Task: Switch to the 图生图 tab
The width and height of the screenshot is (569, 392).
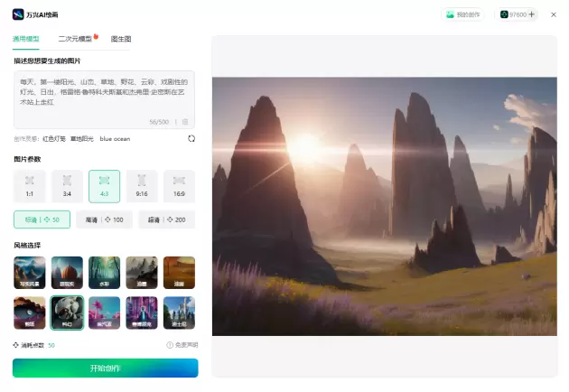Action: (x=121, y=40)
